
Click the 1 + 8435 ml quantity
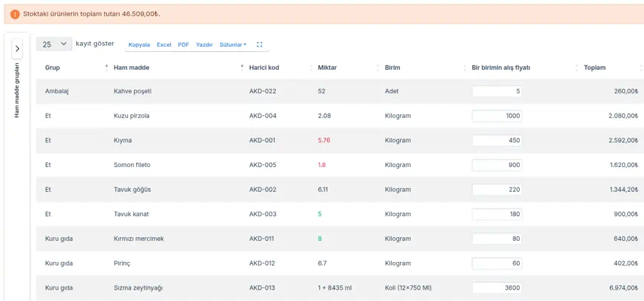pyautogui.click(x=334, y=288)
